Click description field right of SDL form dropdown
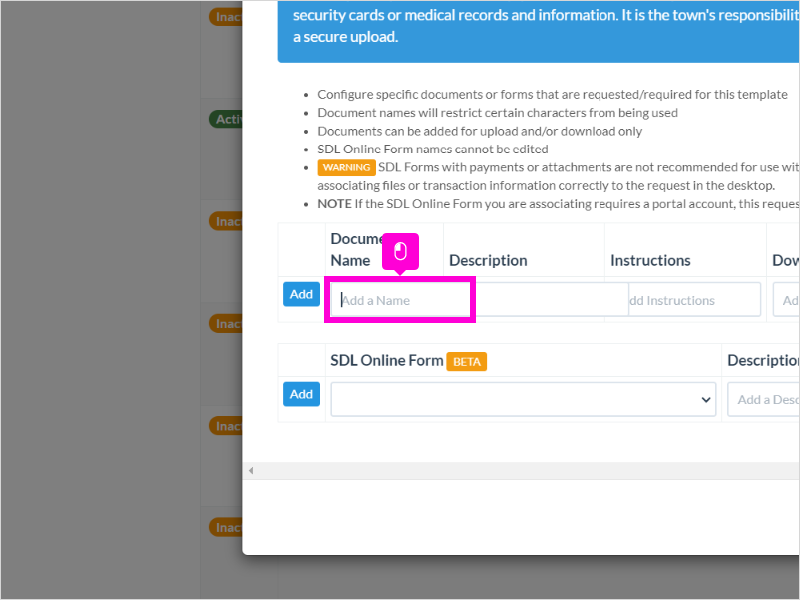The image size is (800, 600). click(x=764, y=399)
